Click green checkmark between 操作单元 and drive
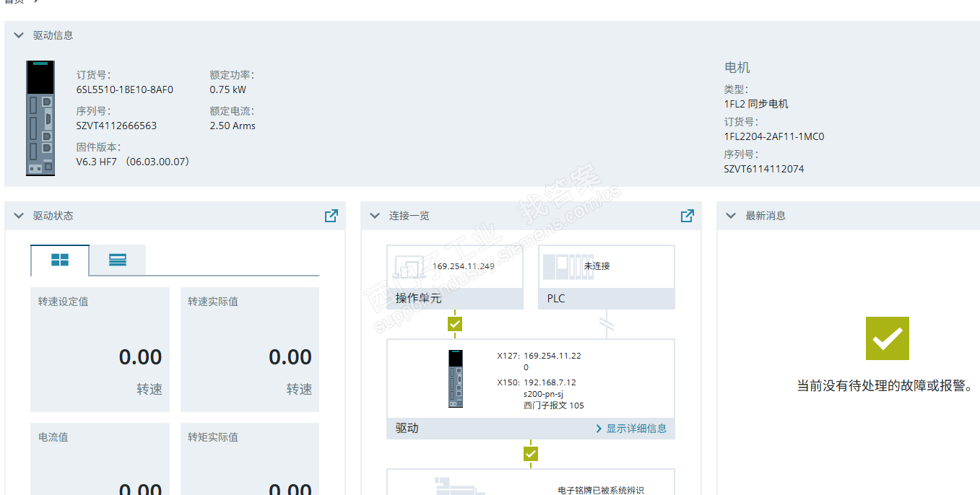The height and width of the screenshot is (495, 980). click(x=455, y=324)
